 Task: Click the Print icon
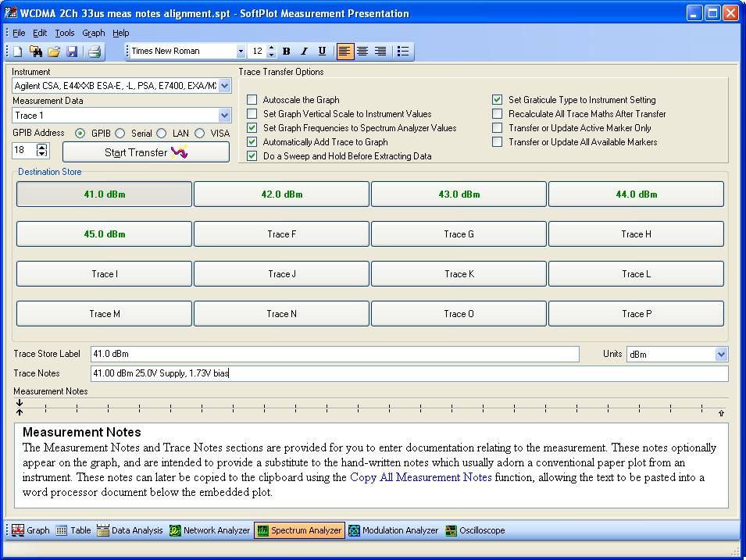[x=94, y=52]
